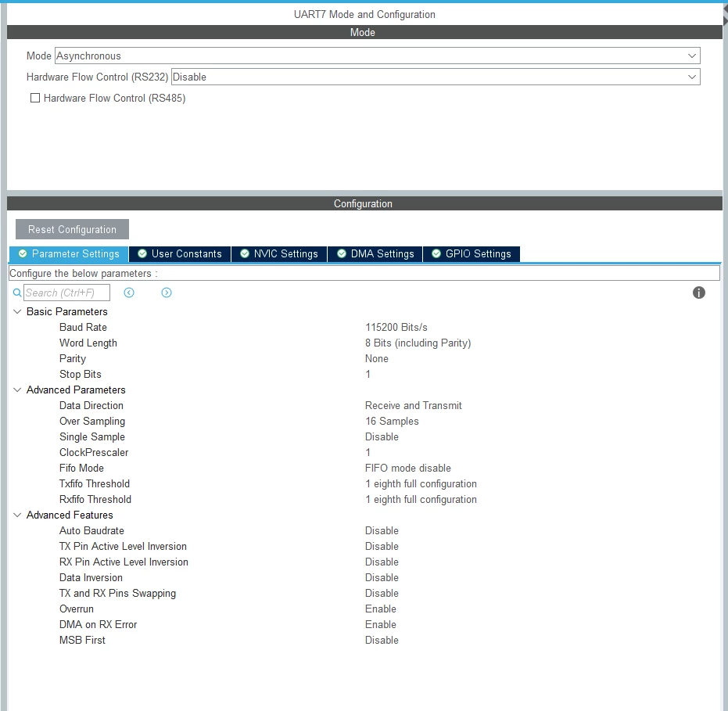
Task: Select the Single Sample Disable value
Action: click(382, 437)
